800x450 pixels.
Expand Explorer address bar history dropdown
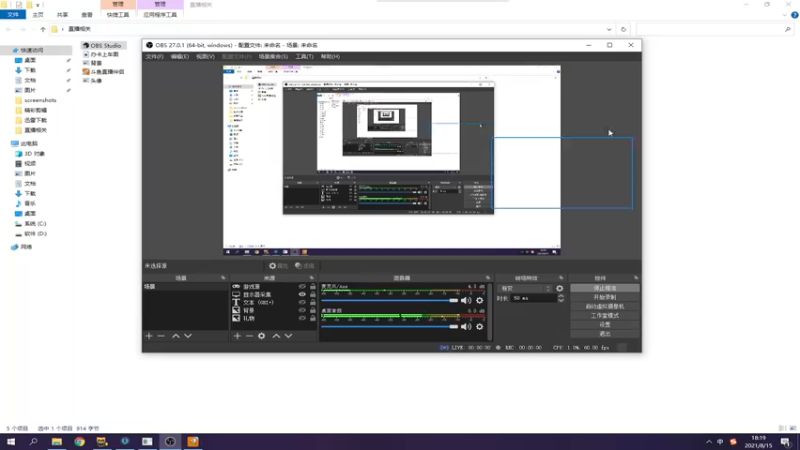tap(609, 30)
